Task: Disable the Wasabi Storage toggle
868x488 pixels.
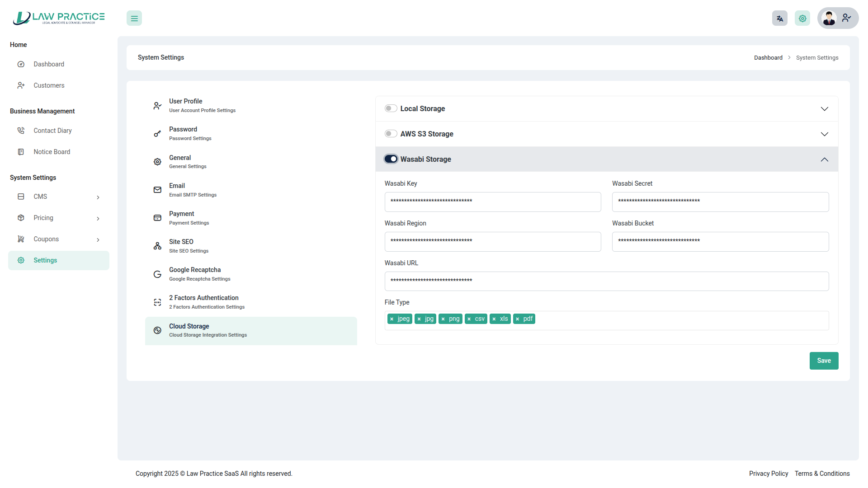Action: (x=391, y=159)
